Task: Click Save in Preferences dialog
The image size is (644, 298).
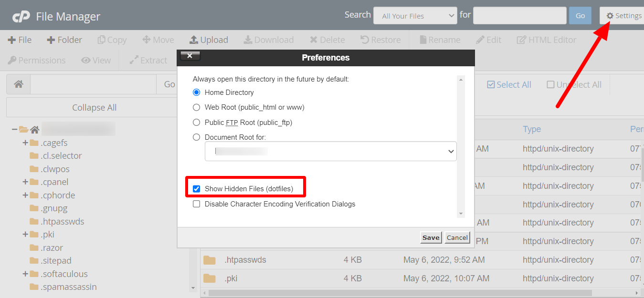Action: (431, 237)
